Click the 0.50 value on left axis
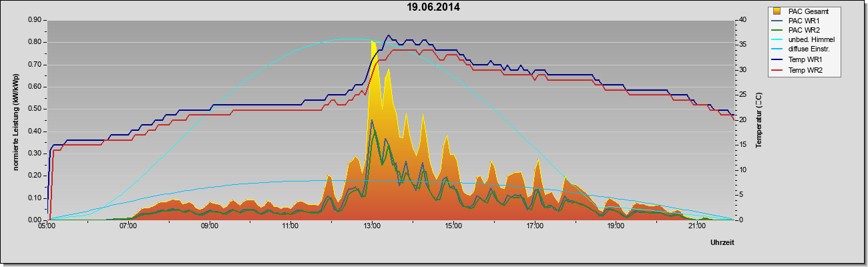 click(35, 109)
